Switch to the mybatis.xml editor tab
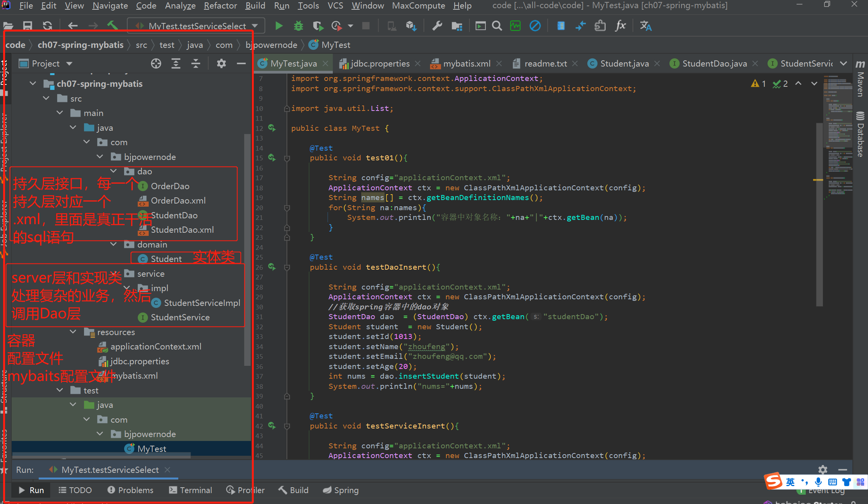Screen dimensions: 868x504 466,63
